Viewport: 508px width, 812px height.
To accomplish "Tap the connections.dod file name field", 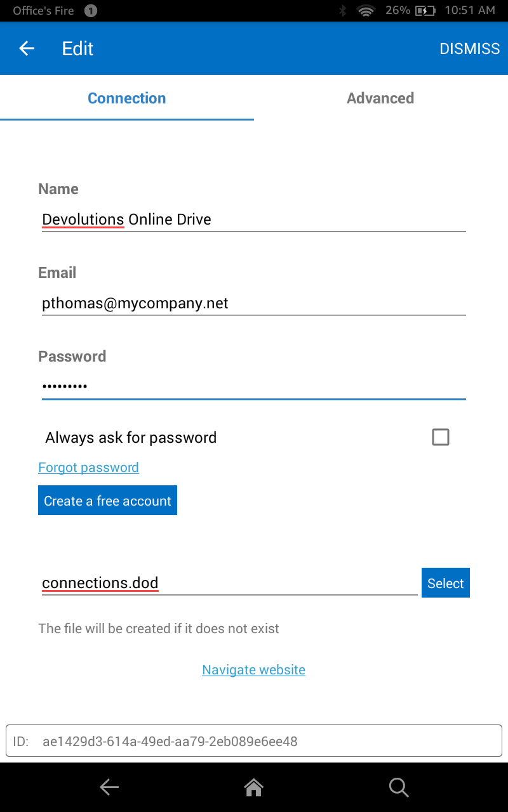I will [229, 584].
